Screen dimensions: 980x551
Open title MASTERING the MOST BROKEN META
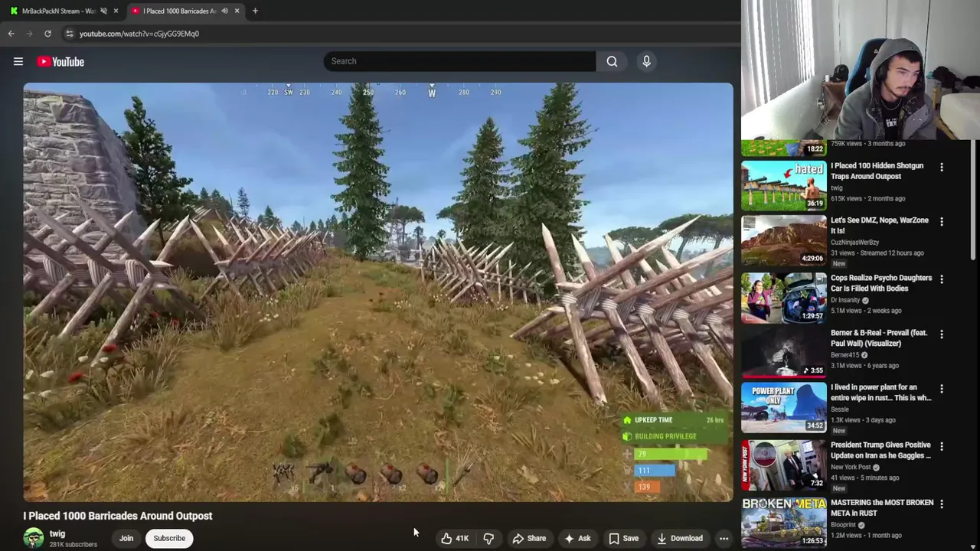(x=882, y=508)
